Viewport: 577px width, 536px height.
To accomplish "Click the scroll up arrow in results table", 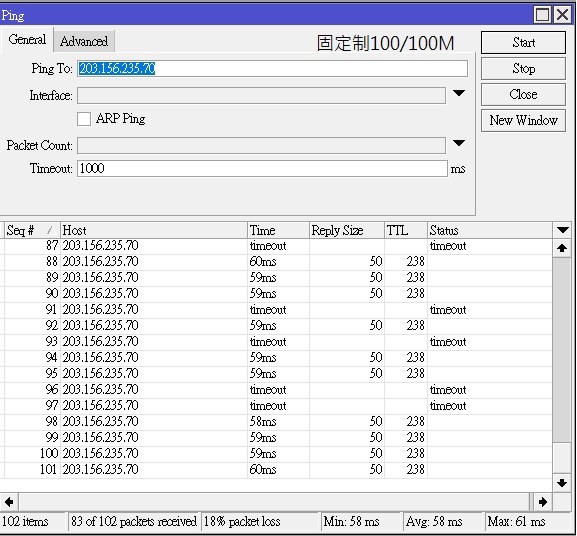I will coord(562,248).
